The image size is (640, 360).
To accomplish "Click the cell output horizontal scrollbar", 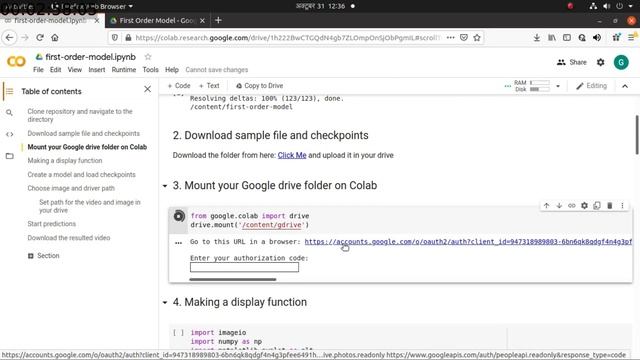I will pyautogui.click(x=233, y=280).
